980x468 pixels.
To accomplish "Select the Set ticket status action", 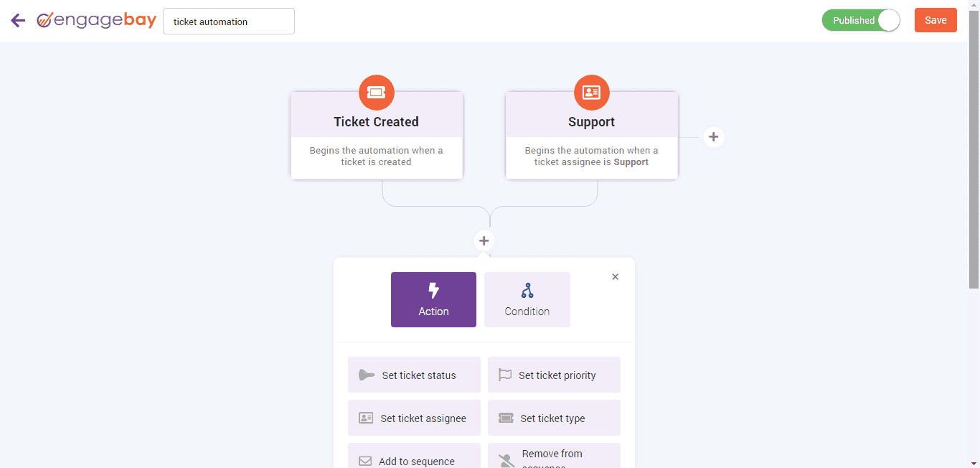I will [x=414, y=375].
